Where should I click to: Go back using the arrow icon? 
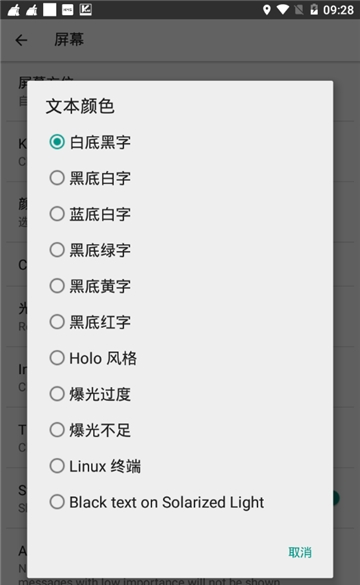(x=21, y=40)
